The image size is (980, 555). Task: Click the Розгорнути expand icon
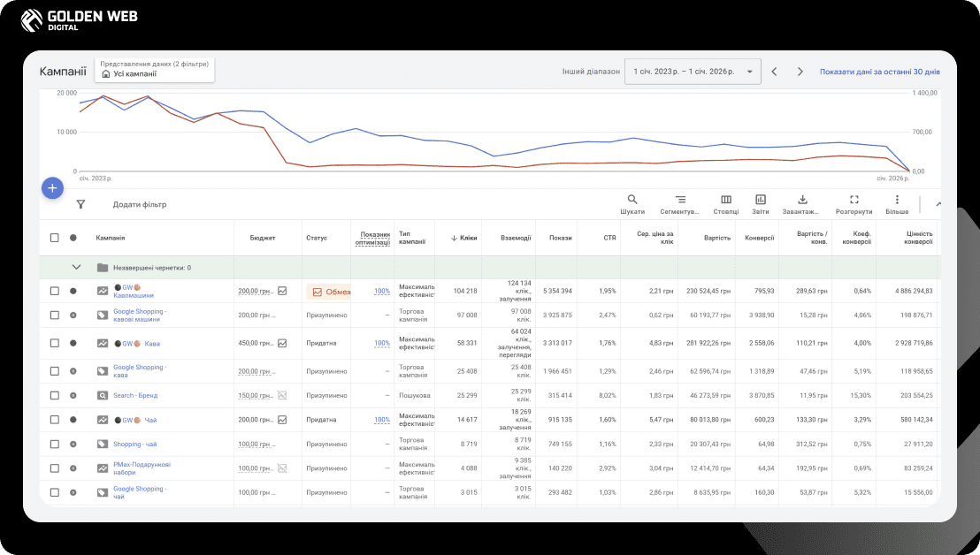(x=854, y=200)
